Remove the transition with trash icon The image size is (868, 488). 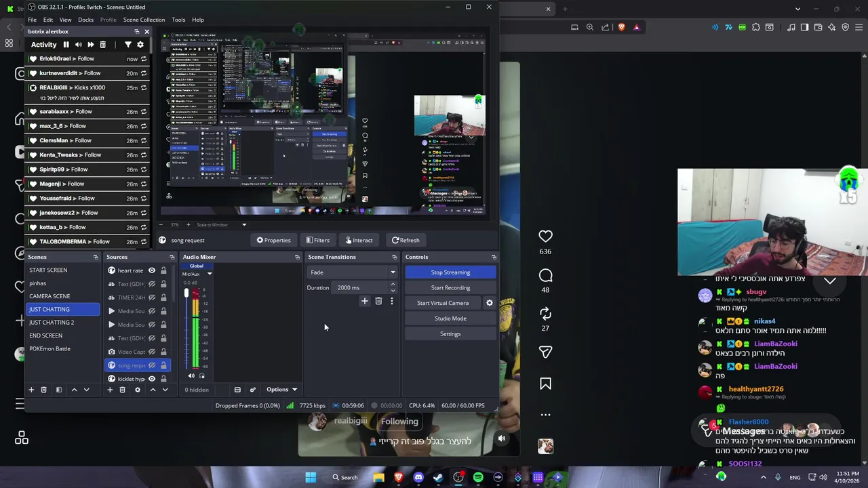tap(378, 301)
